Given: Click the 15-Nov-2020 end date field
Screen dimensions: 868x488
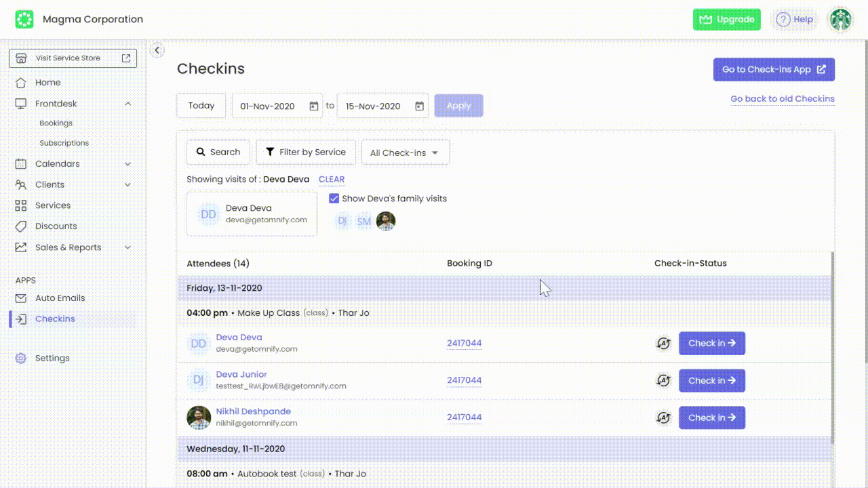Looking at the screenshot, I should pos(383,106).
